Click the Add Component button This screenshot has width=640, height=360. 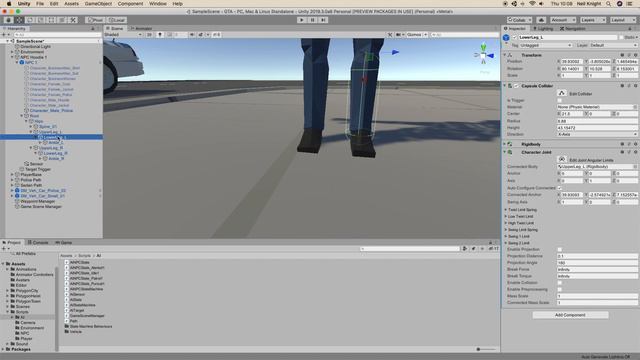570,315
